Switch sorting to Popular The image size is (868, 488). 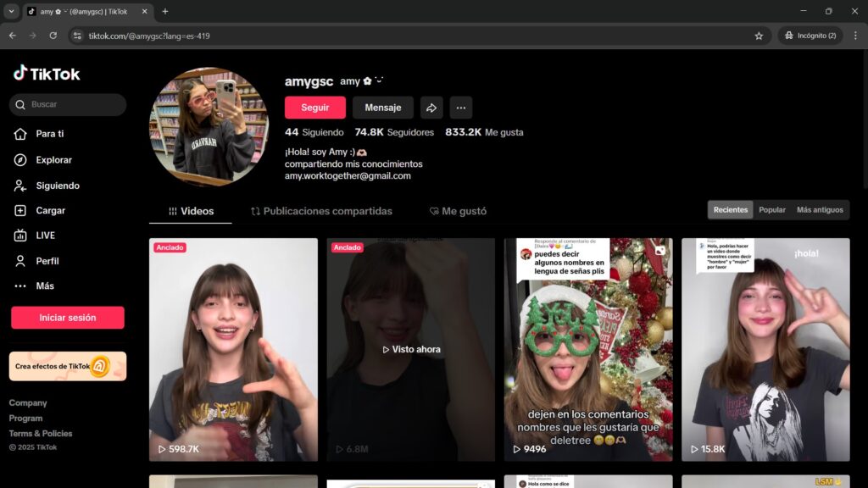(771, 210)
